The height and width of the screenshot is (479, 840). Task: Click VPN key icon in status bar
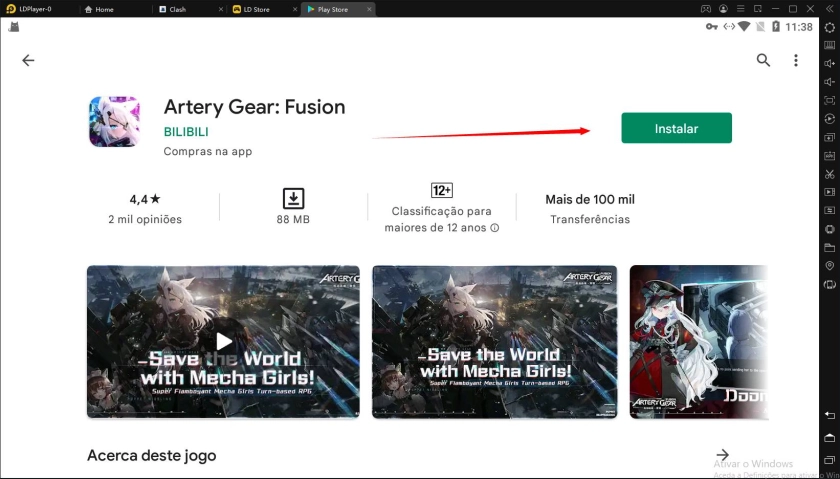pyautogui.click(x=711, y=27)
